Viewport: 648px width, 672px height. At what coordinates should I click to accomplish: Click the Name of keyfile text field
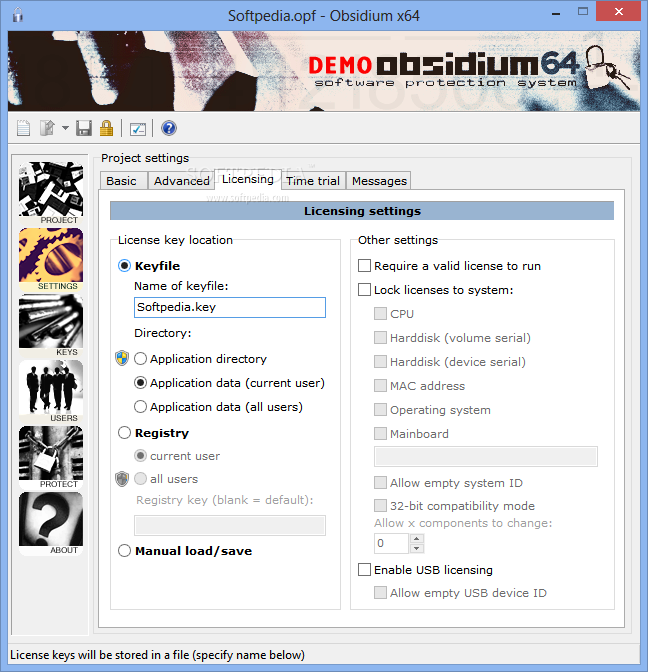point(230,307)
